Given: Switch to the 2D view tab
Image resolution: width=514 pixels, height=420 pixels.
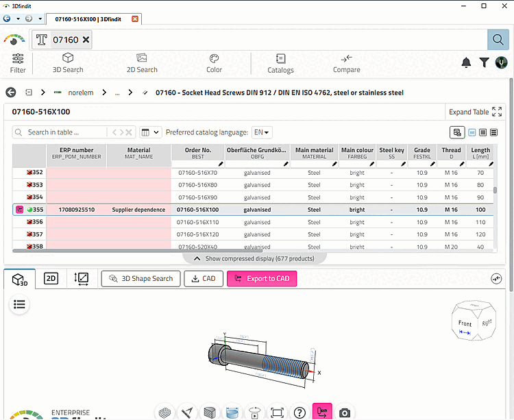Looking at the screenshot, I should click(x=51, y=278).
